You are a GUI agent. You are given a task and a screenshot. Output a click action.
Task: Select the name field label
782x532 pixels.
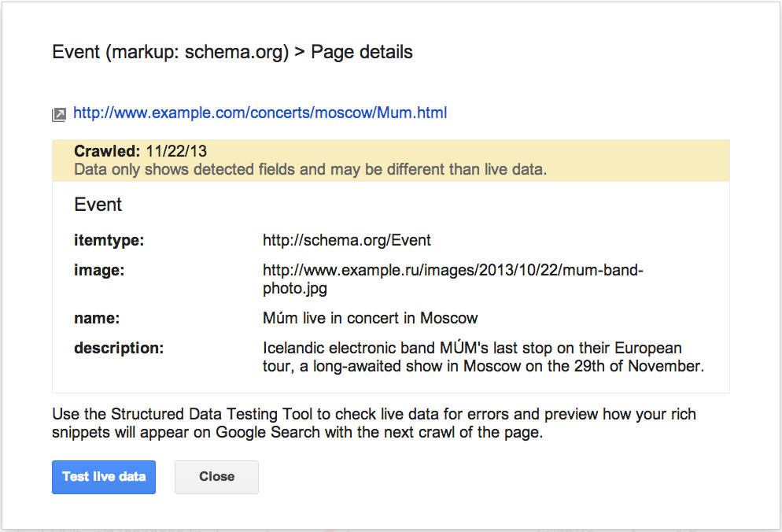(96, 319)
